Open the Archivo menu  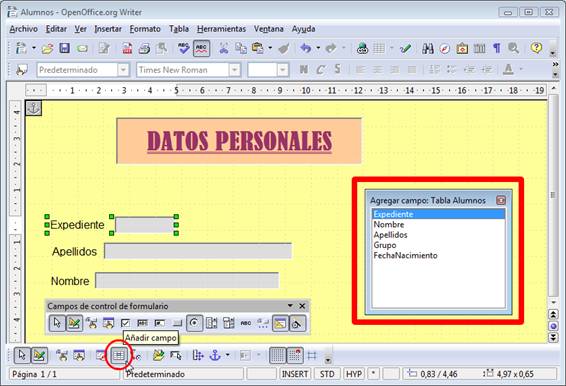(23, 29)
